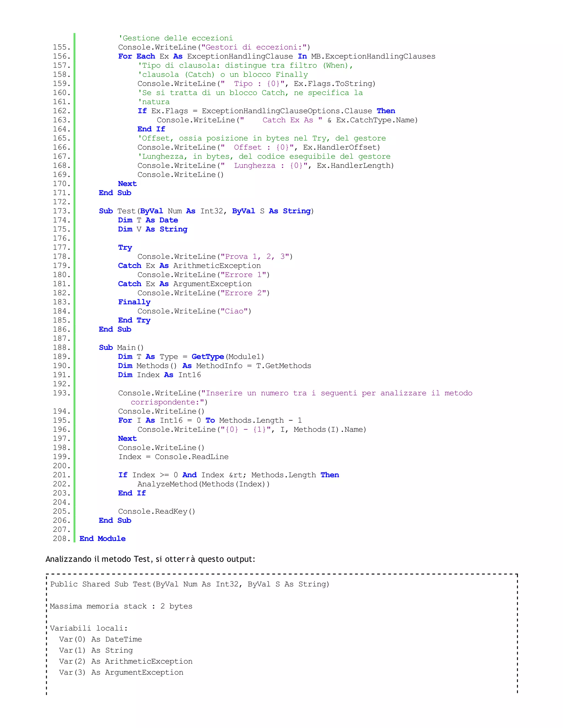The width and height of the screenshot is (563, 728).
Task: Click the green vertical bar beside line 190
Action: coord(74,366)
